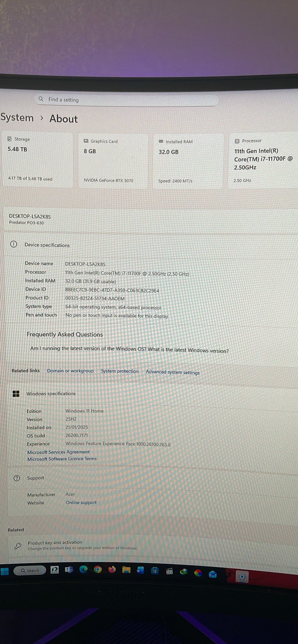
Task: Click the Find a setting search box
Action: coord(126,100)
